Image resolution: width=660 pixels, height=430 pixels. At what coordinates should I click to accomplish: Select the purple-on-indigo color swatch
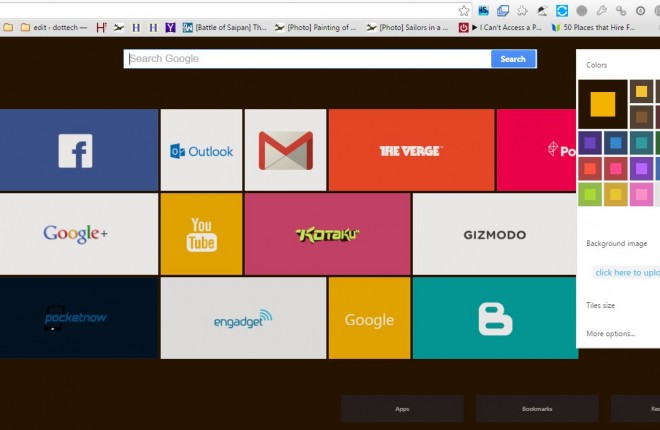(x=590, y=143)
